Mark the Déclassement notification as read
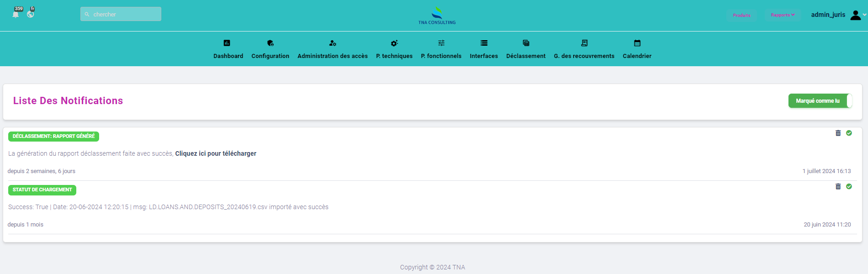The height and width of the screenshot is (274, 868). pyautogui.click(x=849, y=133)
